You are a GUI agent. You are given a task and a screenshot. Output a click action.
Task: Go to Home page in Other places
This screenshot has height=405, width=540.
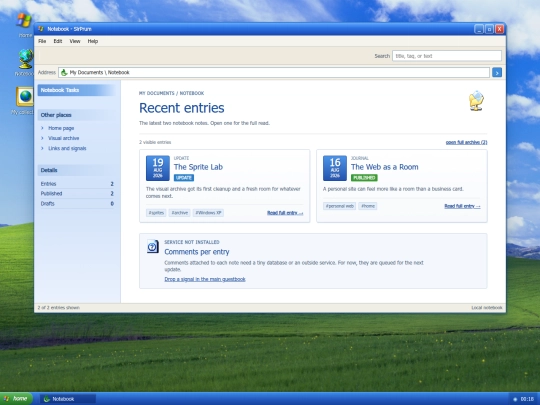(61, 128)
